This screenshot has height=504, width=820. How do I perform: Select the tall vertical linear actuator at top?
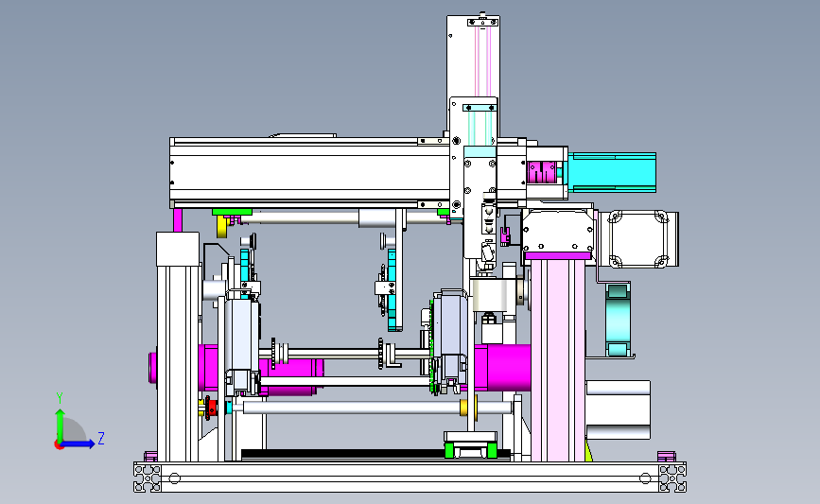point(473,58)
